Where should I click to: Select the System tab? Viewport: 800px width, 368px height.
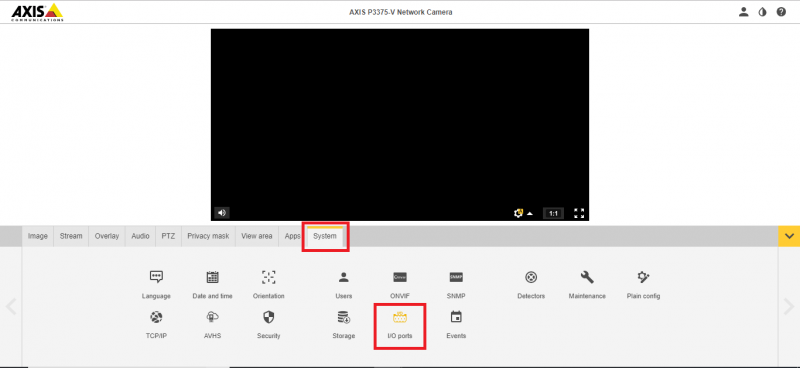pos(325,236)
